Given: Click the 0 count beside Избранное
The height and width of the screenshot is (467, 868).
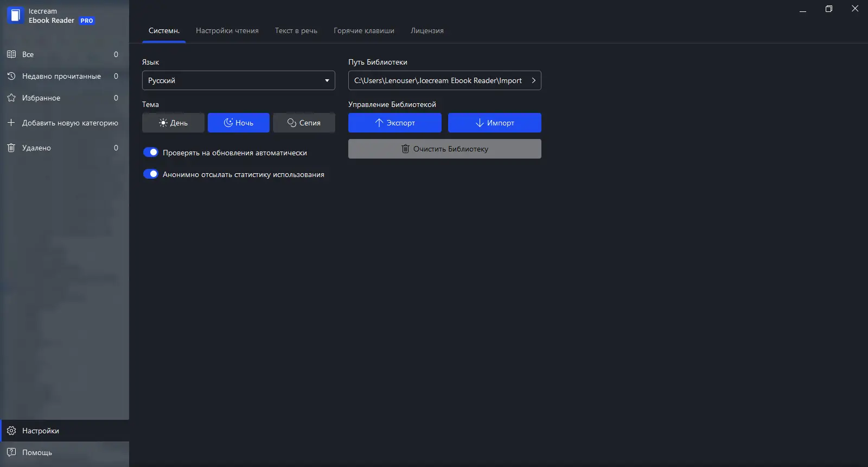Looking at the screenshot, I should pos(116,98).
